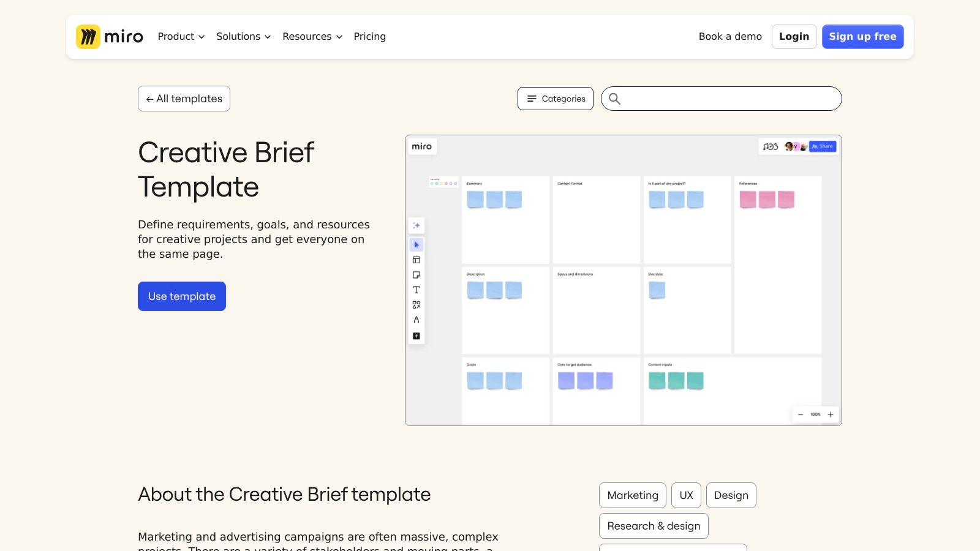
Task: Click the Login button
Action: [x=794, y=37]
